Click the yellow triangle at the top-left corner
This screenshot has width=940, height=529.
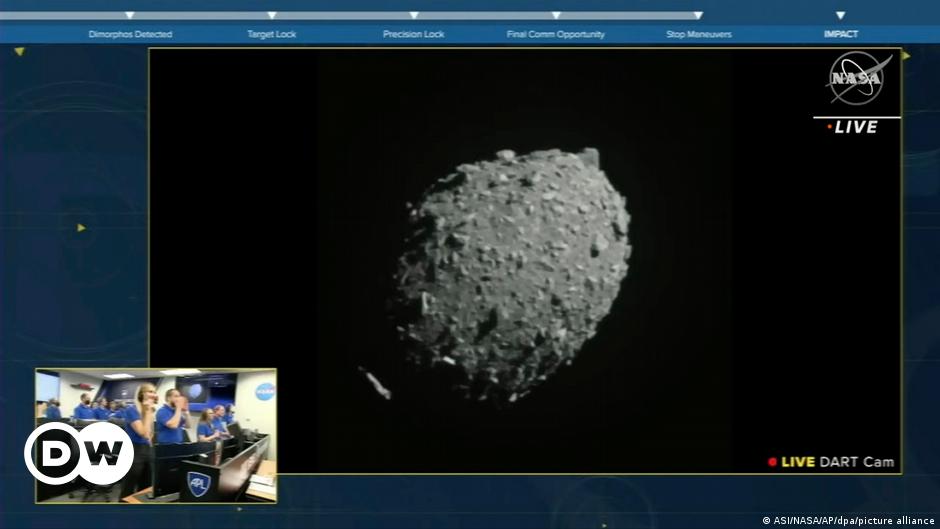tap(19, 51)
